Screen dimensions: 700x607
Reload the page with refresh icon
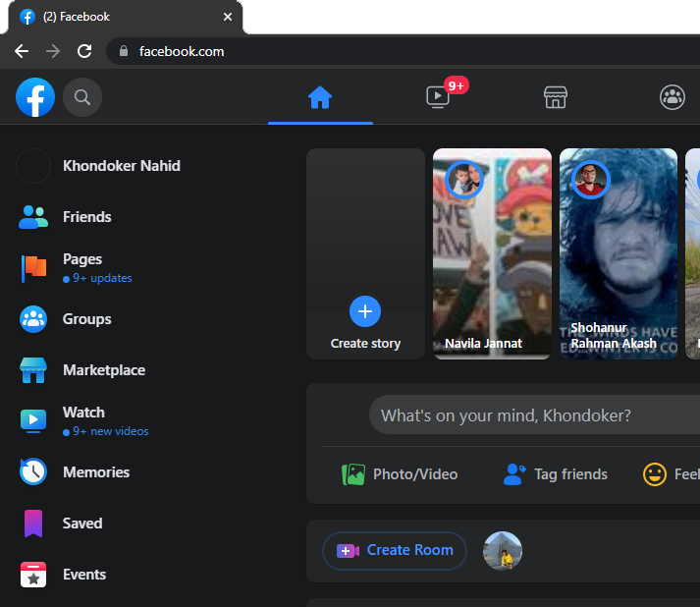[84, 51]
